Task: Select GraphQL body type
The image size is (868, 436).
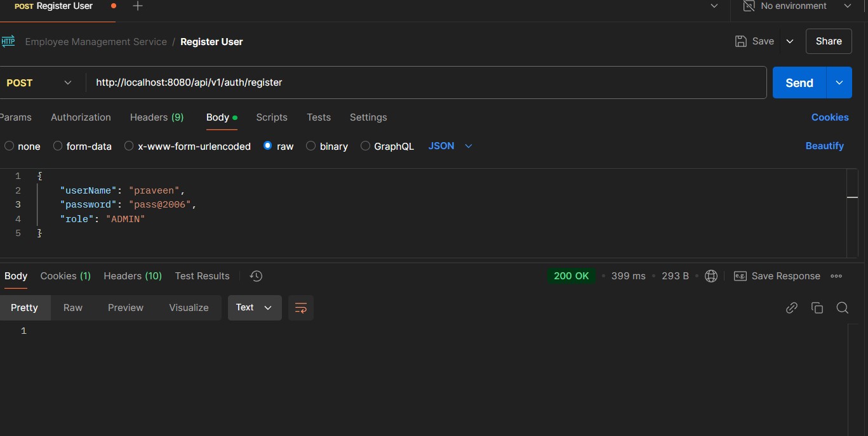Action: (365, 146)
